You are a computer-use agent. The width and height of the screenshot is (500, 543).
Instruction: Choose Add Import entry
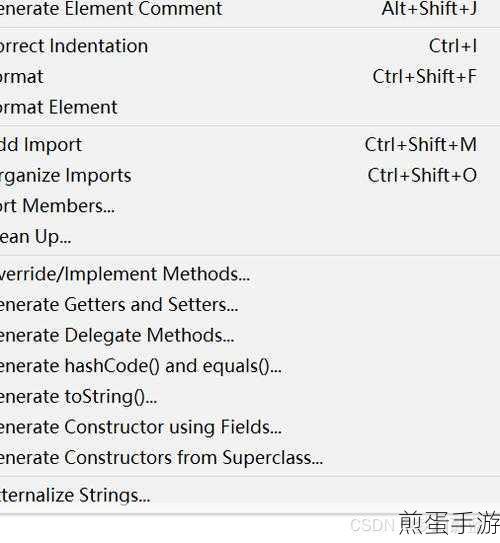[x=250, y=144]
